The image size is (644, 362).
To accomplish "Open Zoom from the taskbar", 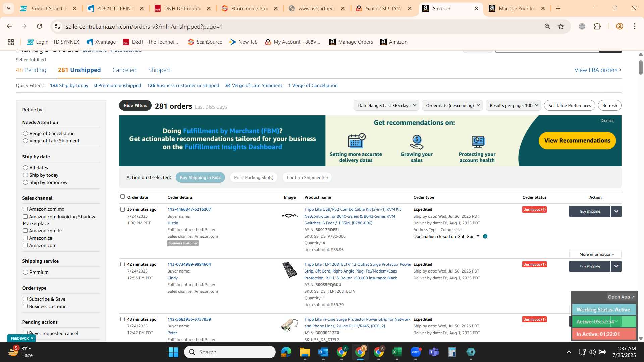I will [x=416, y=352].
